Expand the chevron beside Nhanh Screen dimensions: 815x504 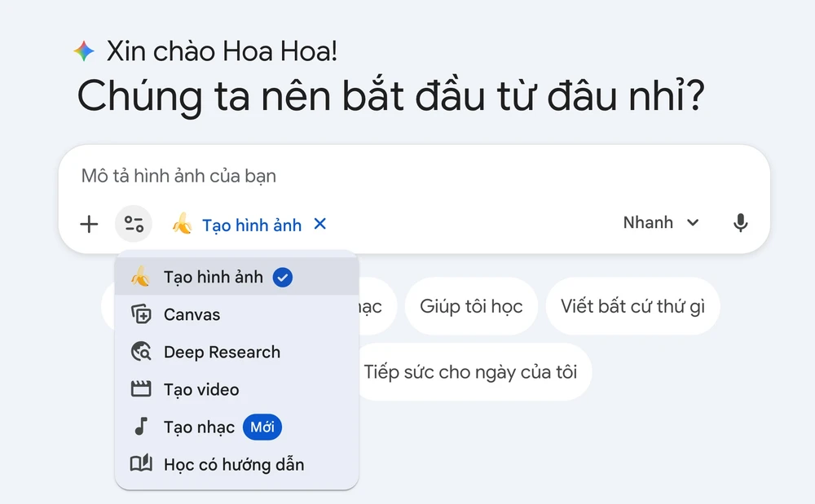tap(694, 222)
